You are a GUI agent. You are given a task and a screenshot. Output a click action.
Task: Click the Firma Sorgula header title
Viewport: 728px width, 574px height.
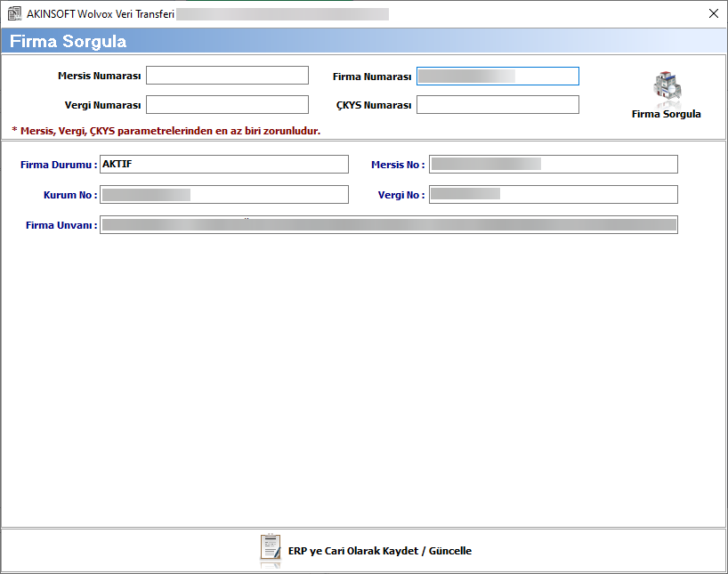tap(69, 41)
